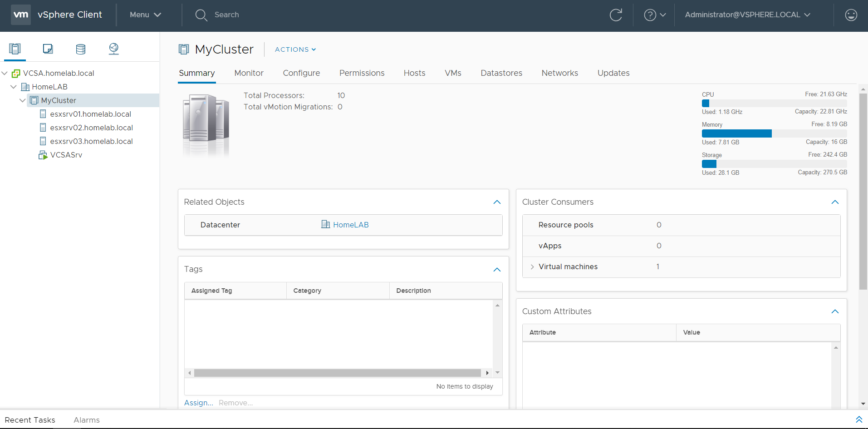Collapse the MyCluster node in the inventory tree
The width and height of the screenshot is (868, 429).
pyautogui.click(x=22, y=100)
